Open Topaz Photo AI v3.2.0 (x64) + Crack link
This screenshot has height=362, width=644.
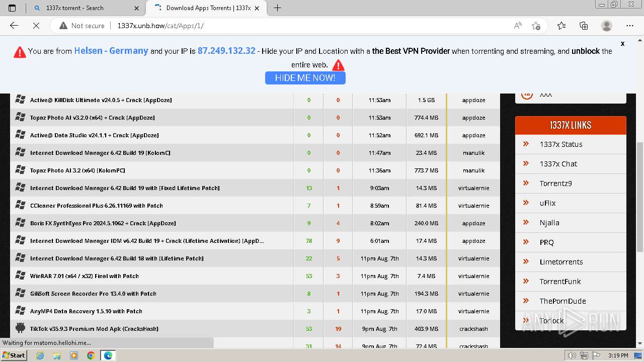(92, 118)
